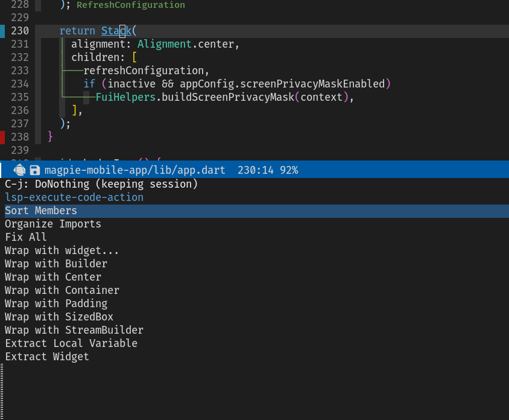509x420 pixels.
Task: Click the children: property on line 232
Action: tap(98, 57)
